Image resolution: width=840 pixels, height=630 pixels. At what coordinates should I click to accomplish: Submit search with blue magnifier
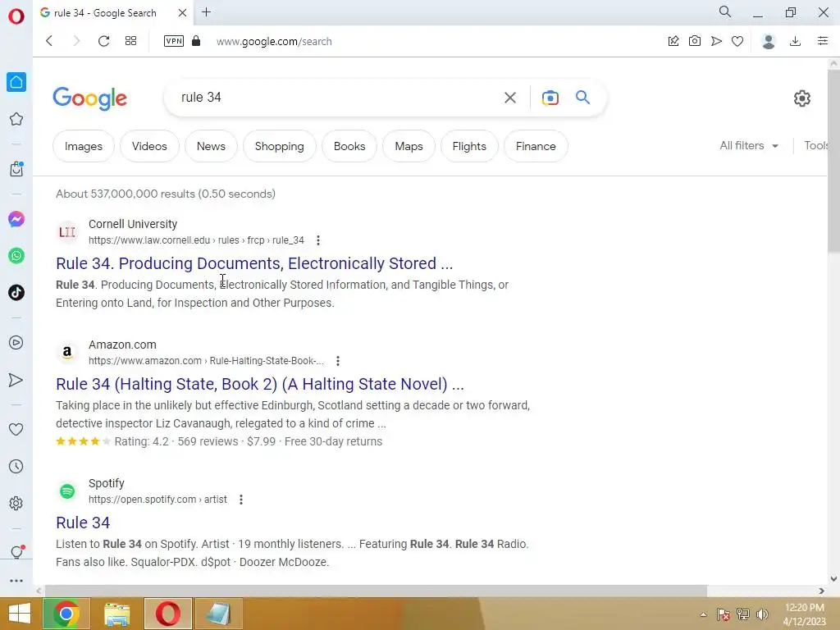(583, 97)
